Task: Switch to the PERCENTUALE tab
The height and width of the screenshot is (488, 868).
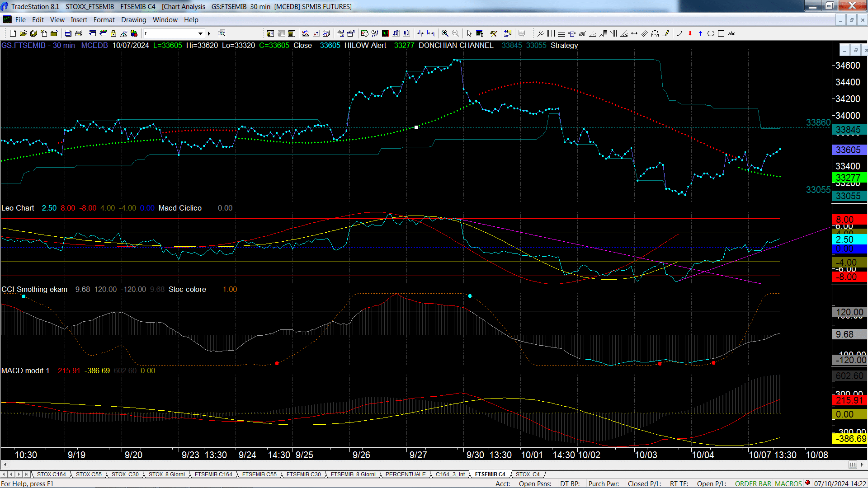Action: (406, 474)
